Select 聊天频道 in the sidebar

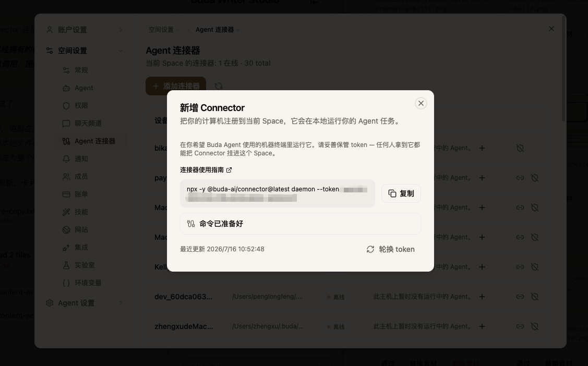pyautogui.click(x=90, y=123)
